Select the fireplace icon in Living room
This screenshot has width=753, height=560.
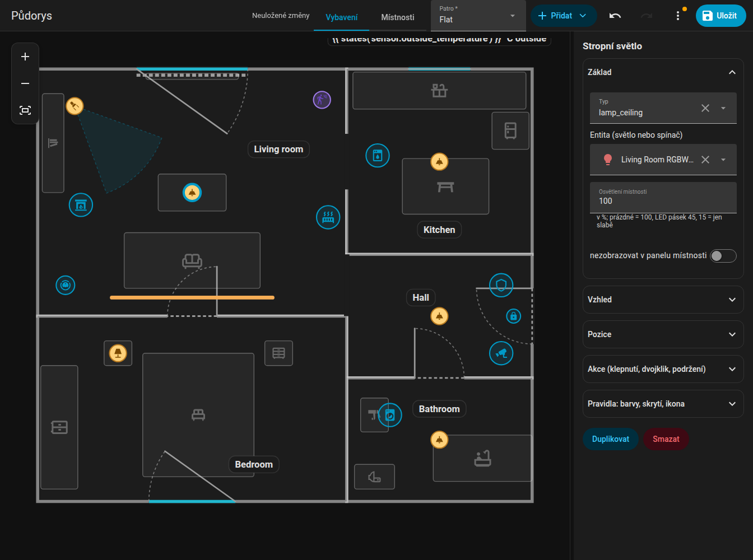tap(81, 205)
